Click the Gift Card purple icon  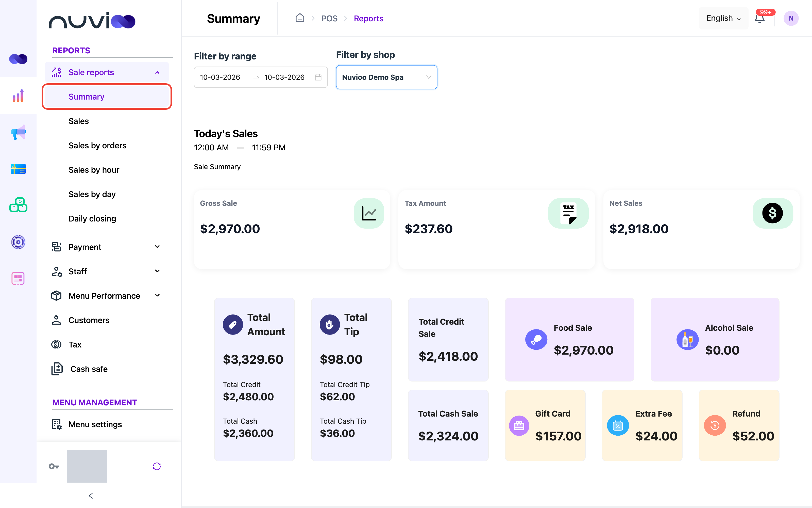[519, 426]
